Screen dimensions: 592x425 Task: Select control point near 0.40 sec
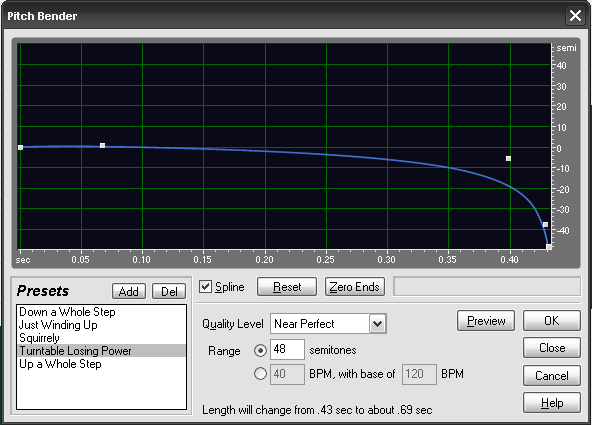pyautogui.click(x=509, y=159)
